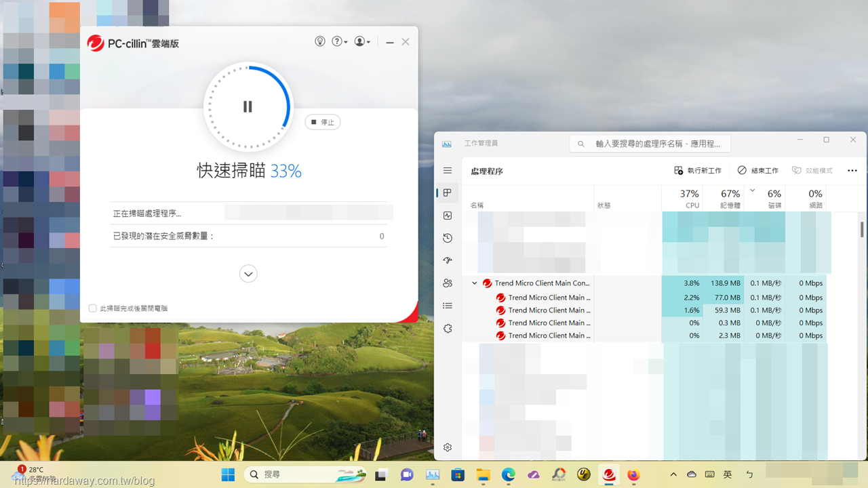Switch to PC-cillin taskbar icon
The image size is (868, 488).
[609, 474]
